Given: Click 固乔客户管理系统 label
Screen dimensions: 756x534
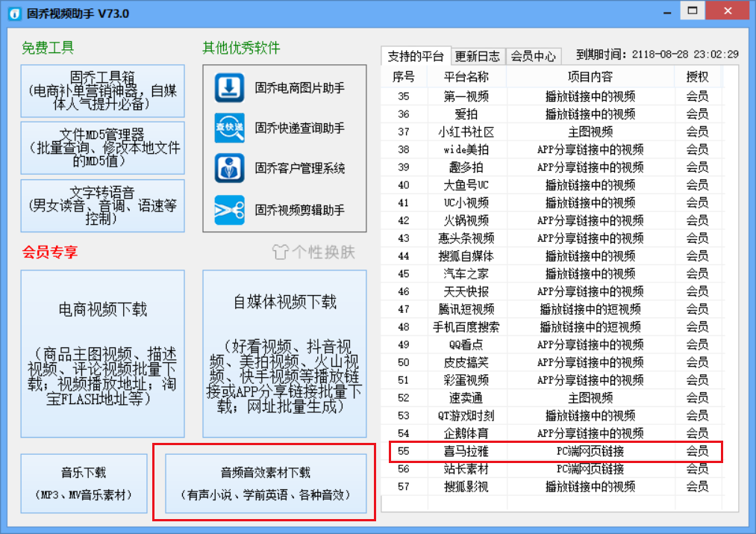Looking at the screenshot, I should 300,168.
